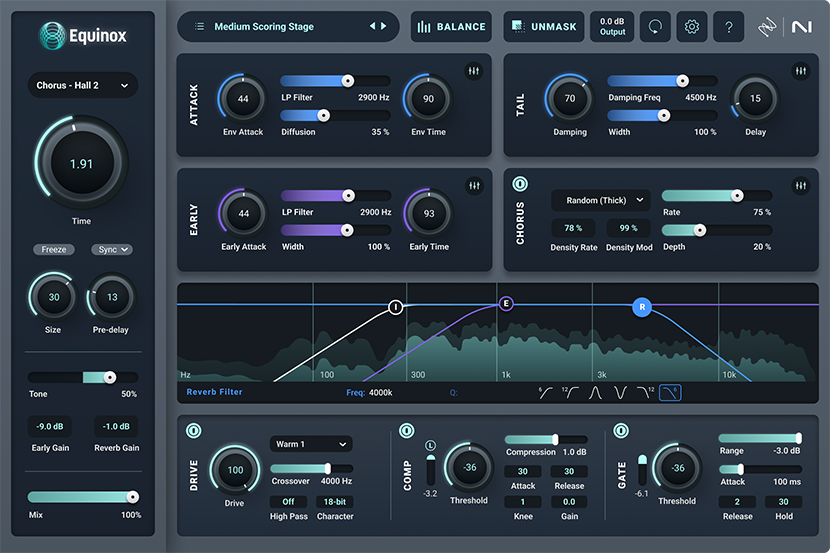Click the Mix slider handle
Image resolution: width=830 pixels, height=553 pixels.
[132, 497]
